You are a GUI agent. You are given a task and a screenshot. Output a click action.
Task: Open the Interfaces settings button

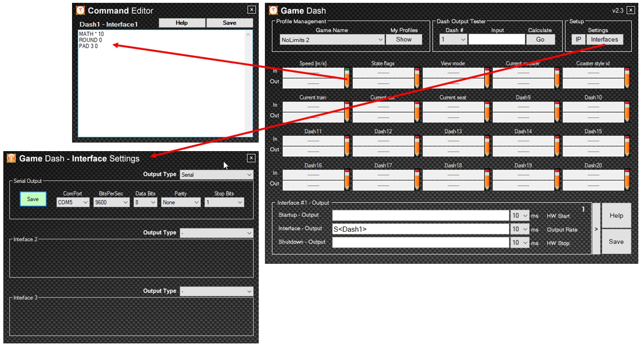pyautogui.click(x=605, y=40)
